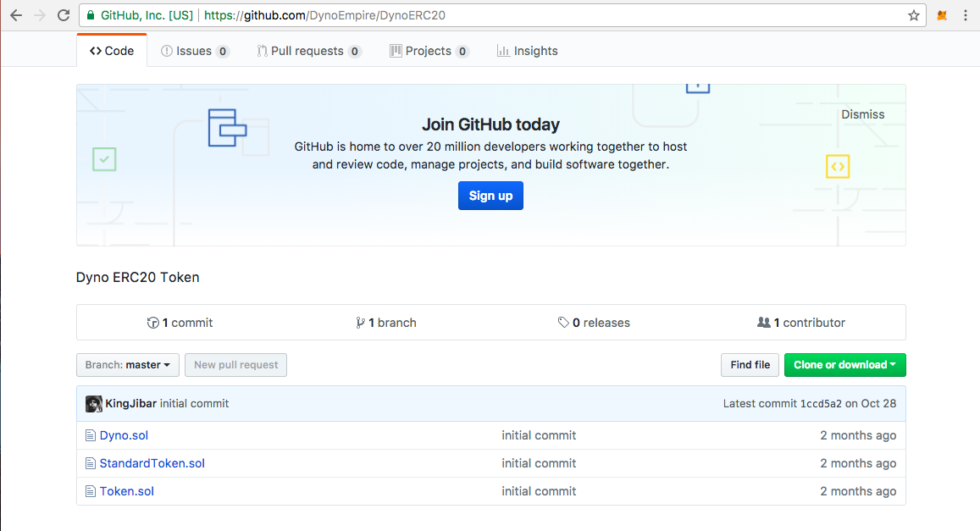Open commit hash 1ccd5a2
980x531 pixels.
(821, 404)
